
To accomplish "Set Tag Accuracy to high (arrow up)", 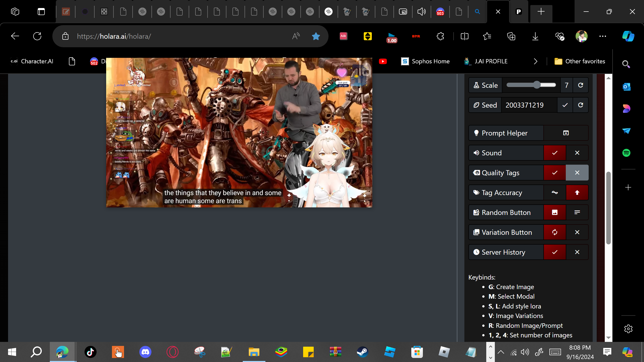I will tap(577, 193).
